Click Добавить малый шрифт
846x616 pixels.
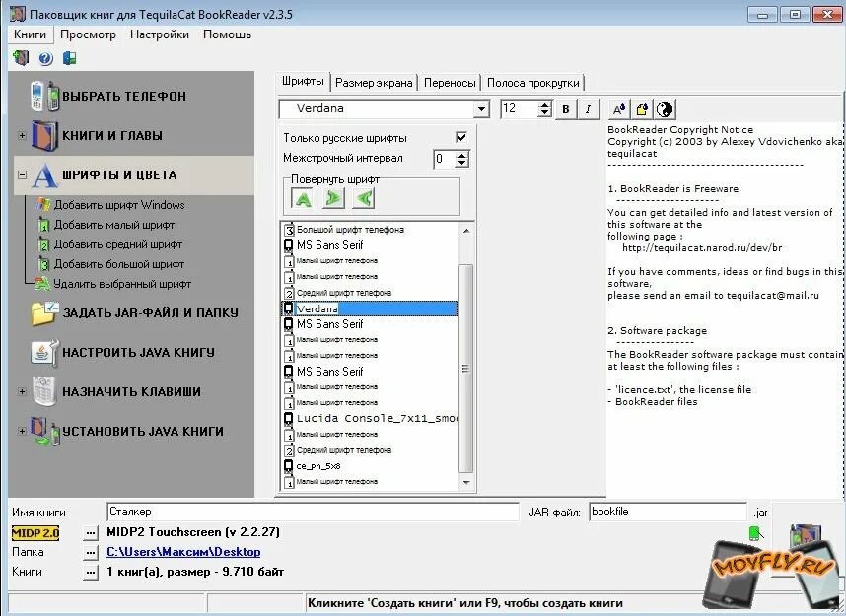point(113,225)
